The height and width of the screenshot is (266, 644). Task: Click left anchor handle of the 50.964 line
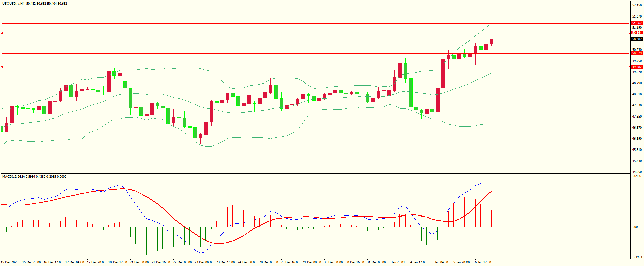[2, 33]
